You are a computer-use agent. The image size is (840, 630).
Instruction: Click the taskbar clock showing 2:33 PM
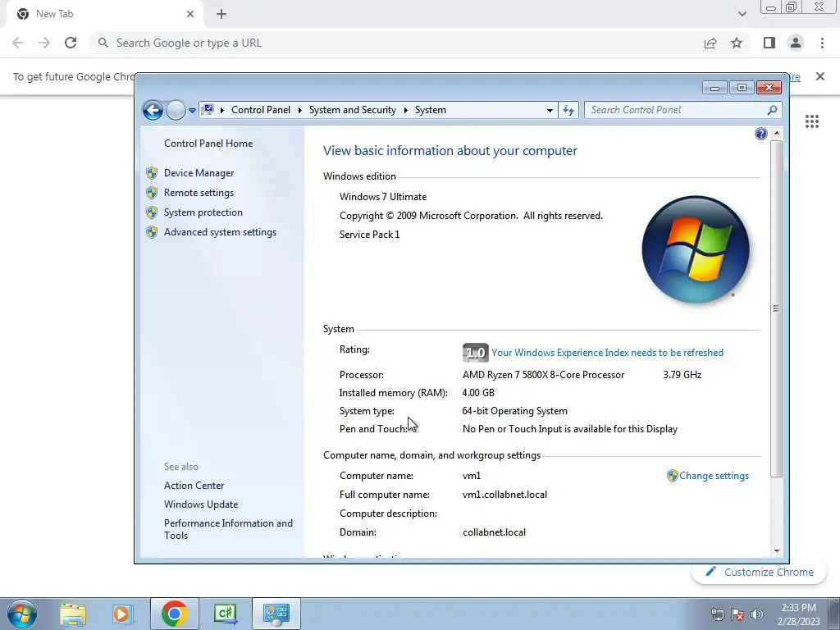tap(798, 614)
